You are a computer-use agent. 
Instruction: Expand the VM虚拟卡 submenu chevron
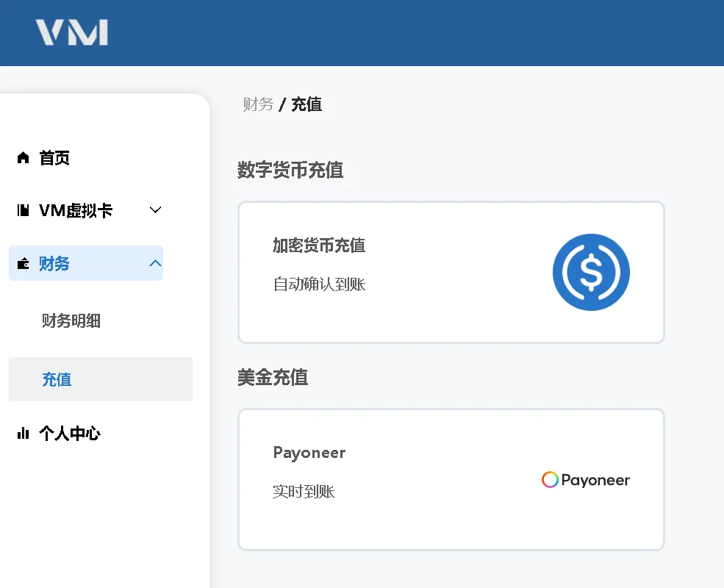(155, 210)
